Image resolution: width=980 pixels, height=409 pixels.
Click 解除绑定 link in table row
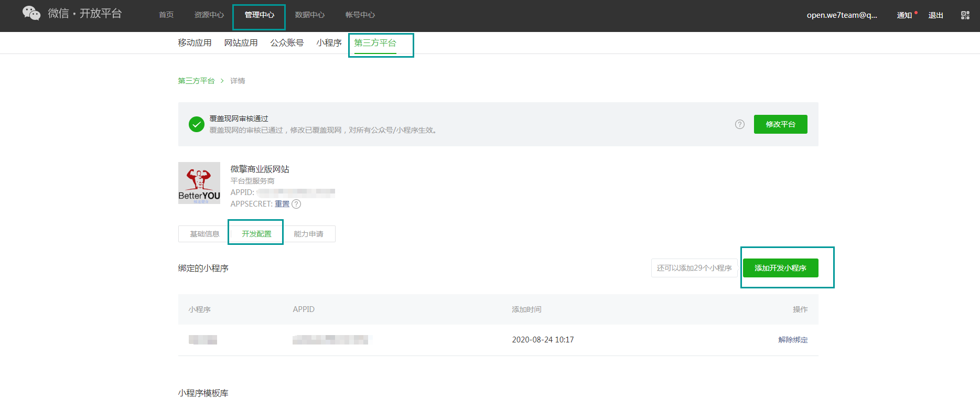coord(793,340)
